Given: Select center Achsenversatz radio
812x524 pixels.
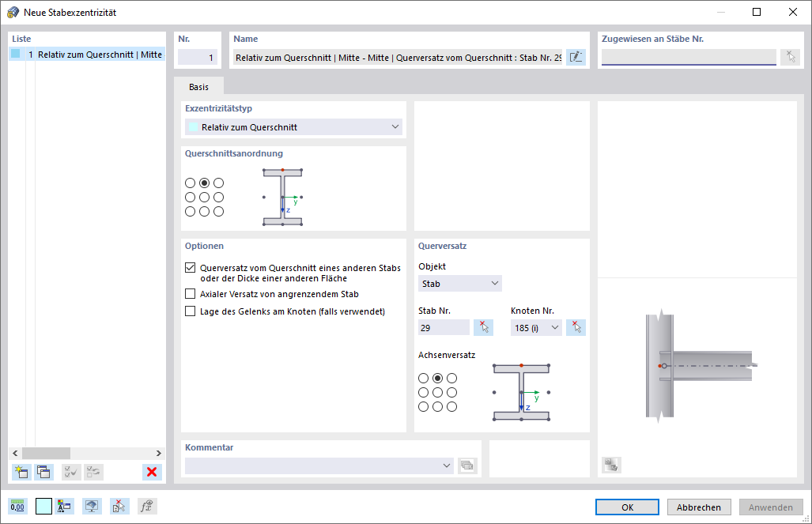Looking at the screenshot, I should point(437,393).
